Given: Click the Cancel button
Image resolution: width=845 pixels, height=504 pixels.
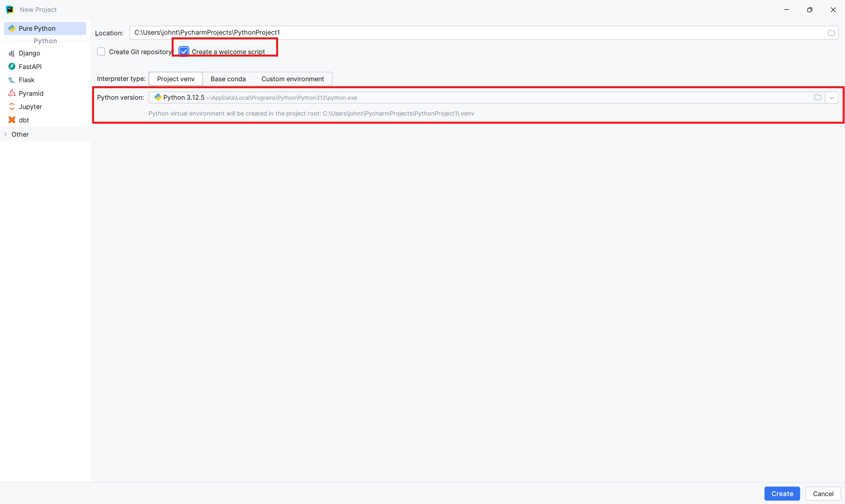Looking at the screenshot, I should tap(823, 493).
